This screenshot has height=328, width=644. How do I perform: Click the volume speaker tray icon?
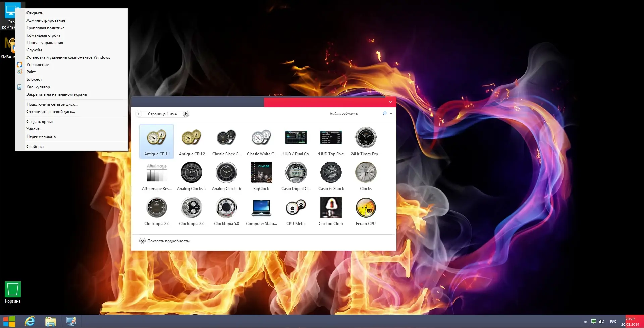(602, 322)
